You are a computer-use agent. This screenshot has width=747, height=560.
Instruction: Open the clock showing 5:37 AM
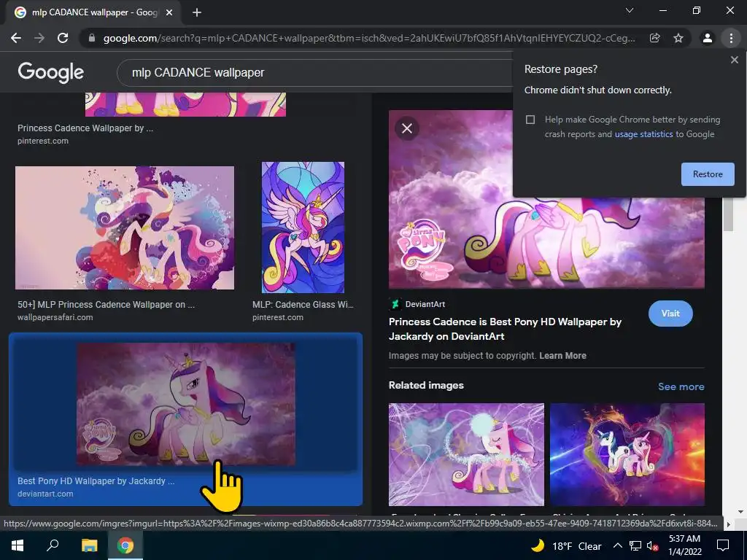[x=684, y=545]
